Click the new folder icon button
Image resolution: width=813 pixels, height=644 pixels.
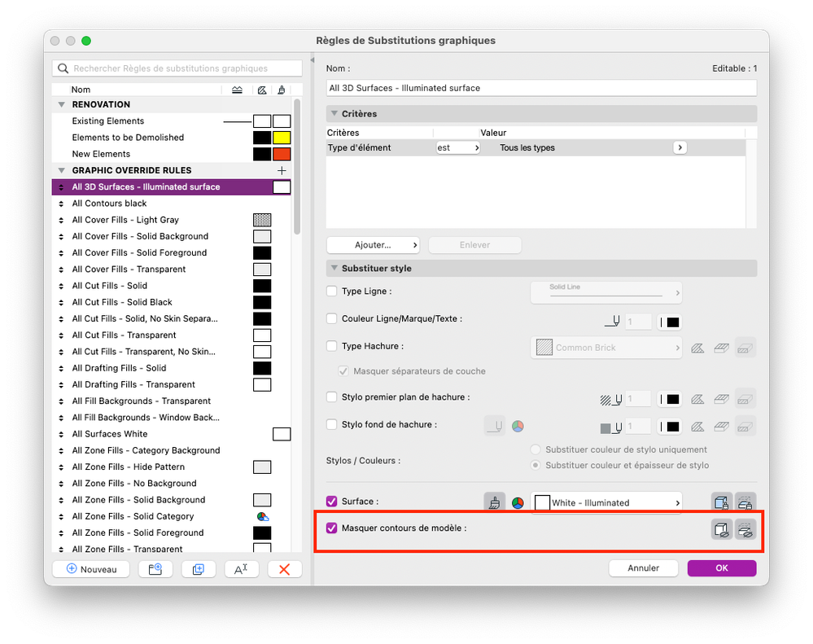(x=155, y=569)
